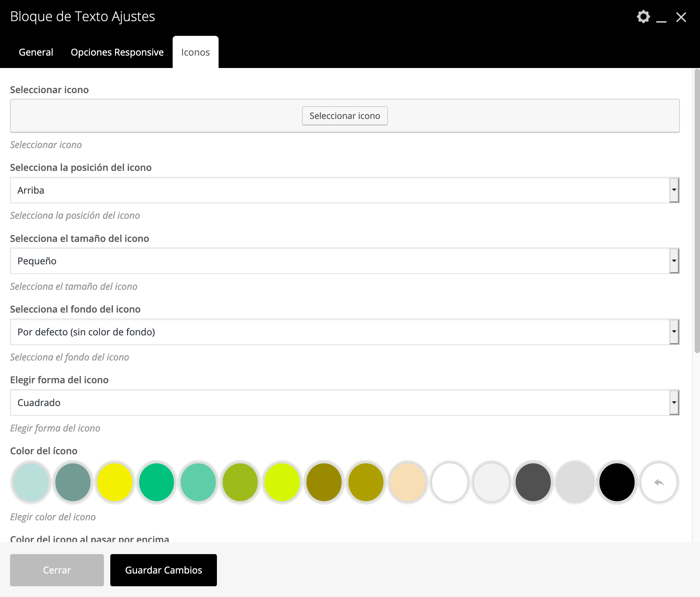Screen dimensions: 700x597
Task: Click the Cerrar button
Action: tap(57, 570)
